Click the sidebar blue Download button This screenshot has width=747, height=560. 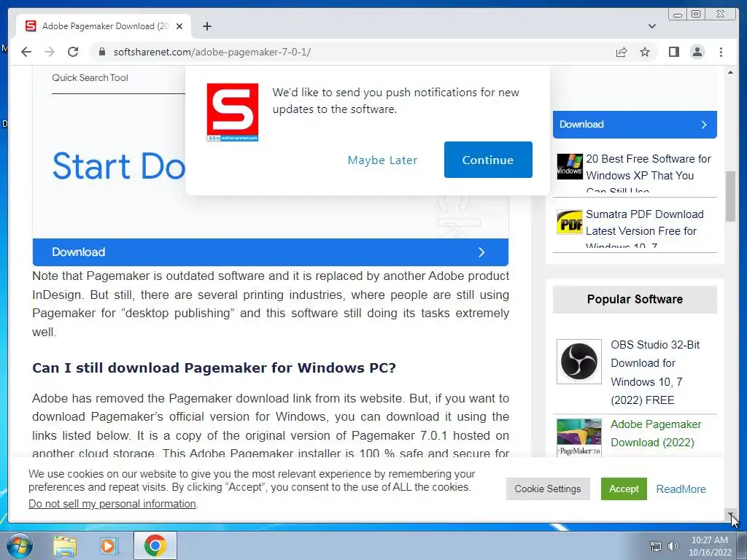pos(635,125)
